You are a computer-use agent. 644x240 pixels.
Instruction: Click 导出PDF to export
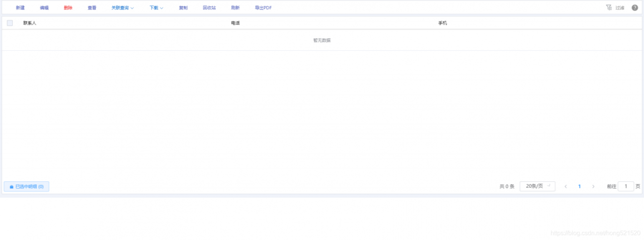click(x=263, y=8)
